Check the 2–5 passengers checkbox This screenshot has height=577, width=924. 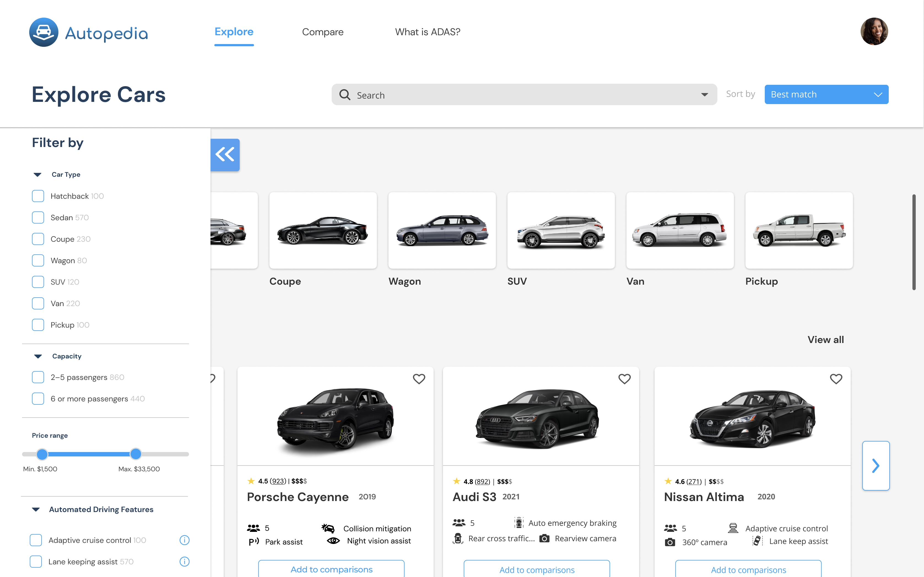tap(38, 377)
